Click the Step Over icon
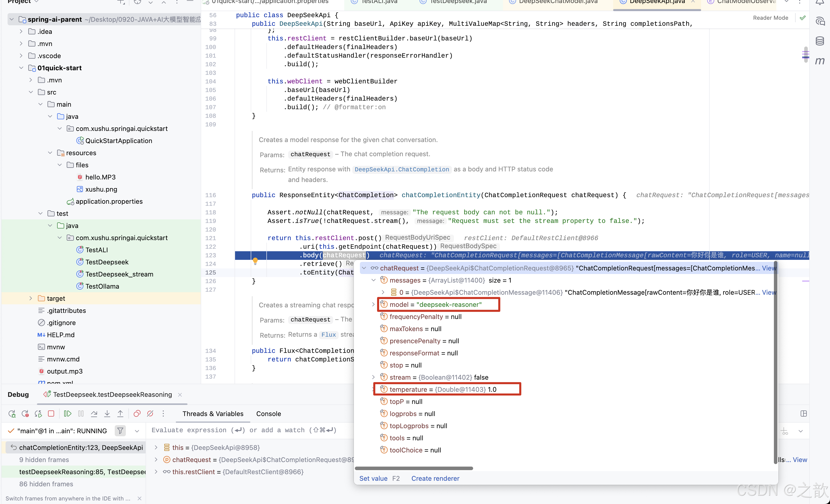 tap(94, 414)
